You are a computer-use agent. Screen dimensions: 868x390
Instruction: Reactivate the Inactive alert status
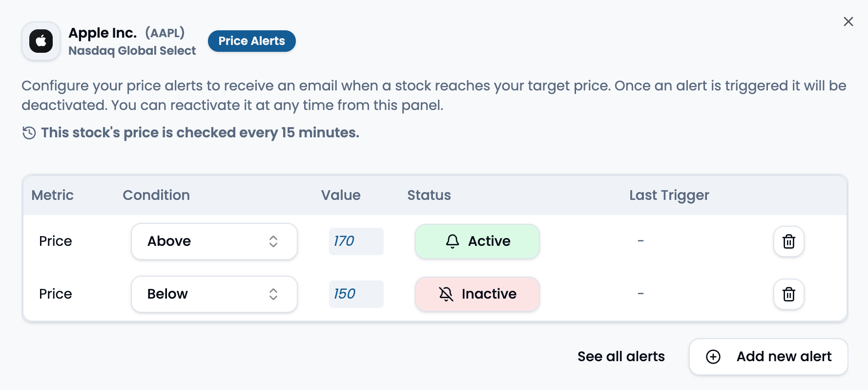pos(477,294)
